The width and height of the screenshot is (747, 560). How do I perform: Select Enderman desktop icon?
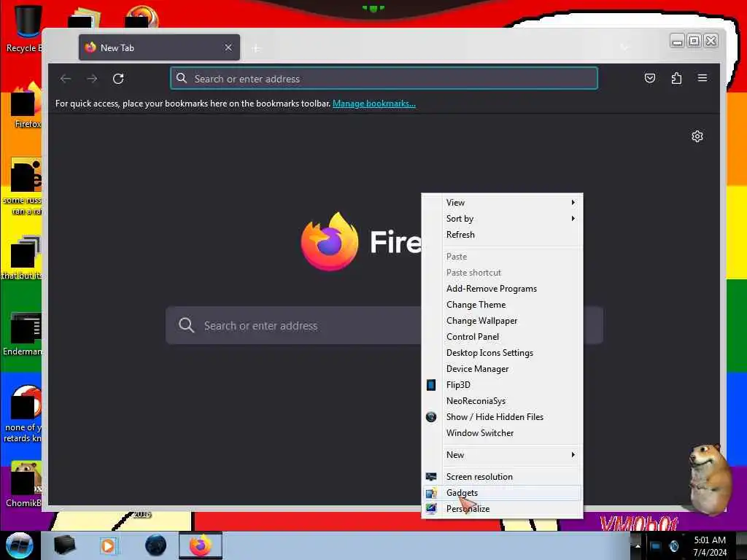(x=23, y=334)
